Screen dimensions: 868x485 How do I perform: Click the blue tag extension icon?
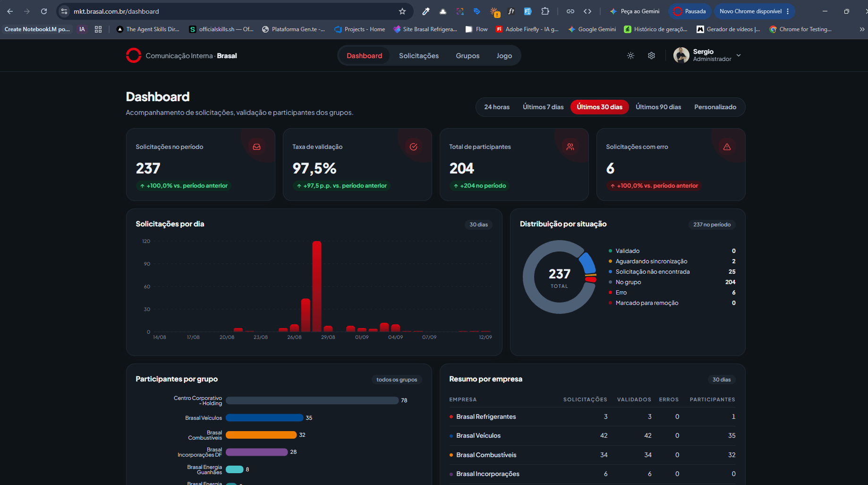click(477, 11)
